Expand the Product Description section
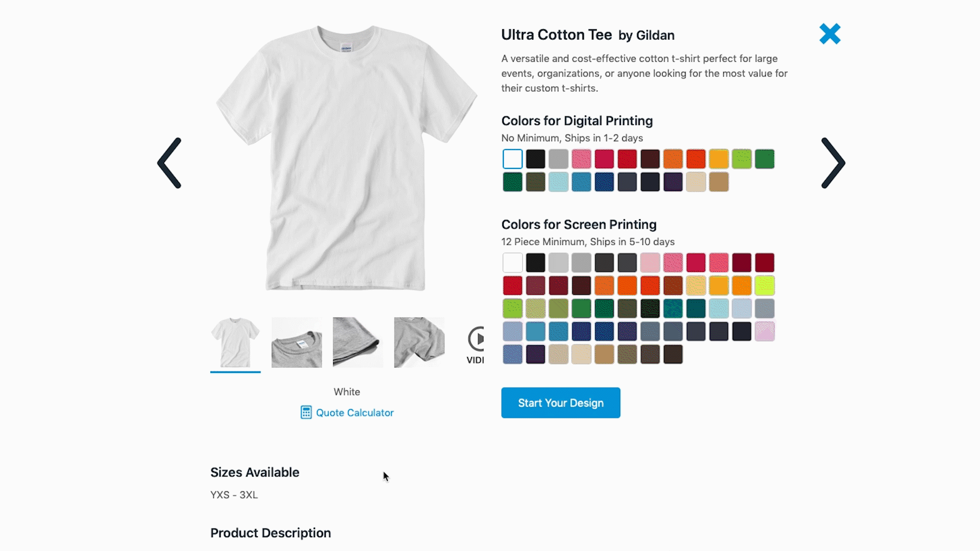The width and height of the screenshot is (980, 551). point(271,533)
